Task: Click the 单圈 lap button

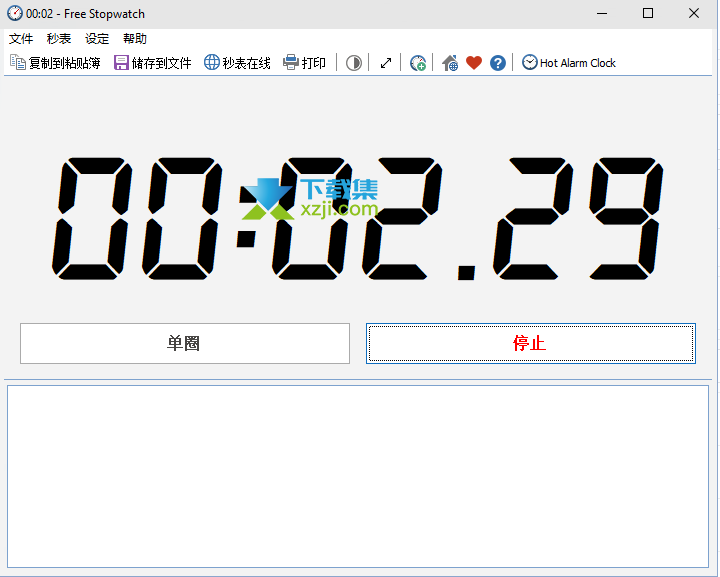Action: click(185, 343)
